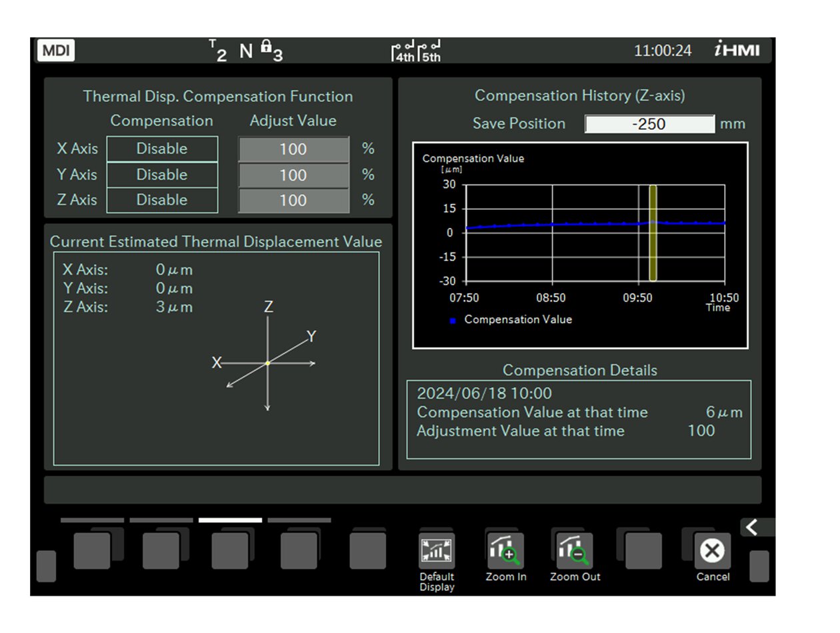The image size is (840, 633).
Task: Click the Cancel X softkey icon
Action: 712,550
